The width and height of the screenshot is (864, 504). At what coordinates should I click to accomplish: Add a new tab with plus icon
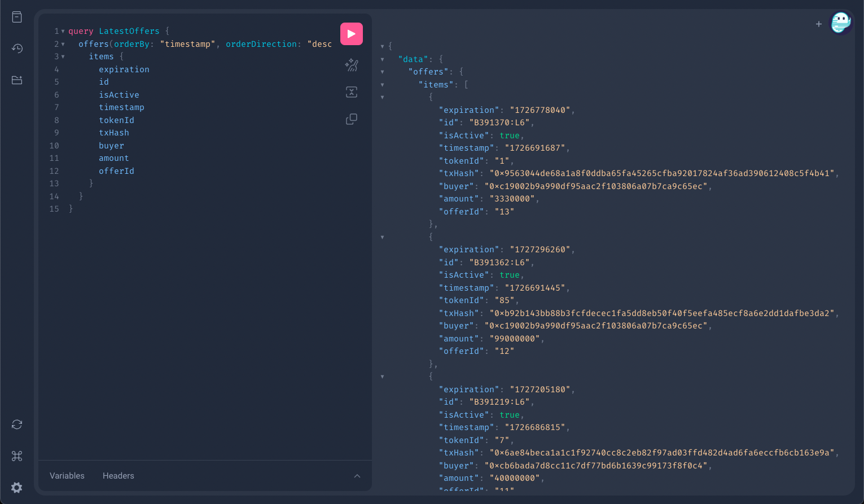(818, 24)
